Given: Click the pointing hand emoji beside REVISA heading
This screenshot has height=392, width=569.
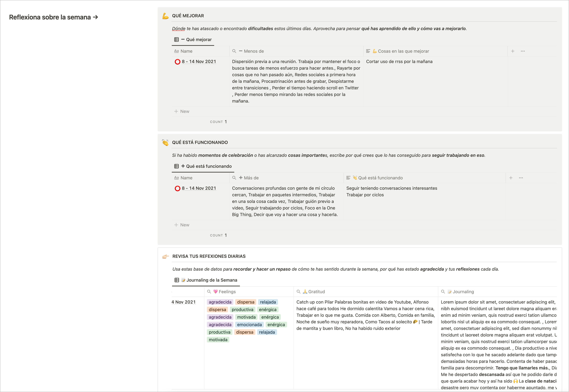Looking at the screenshot, I should pos(165,256).
